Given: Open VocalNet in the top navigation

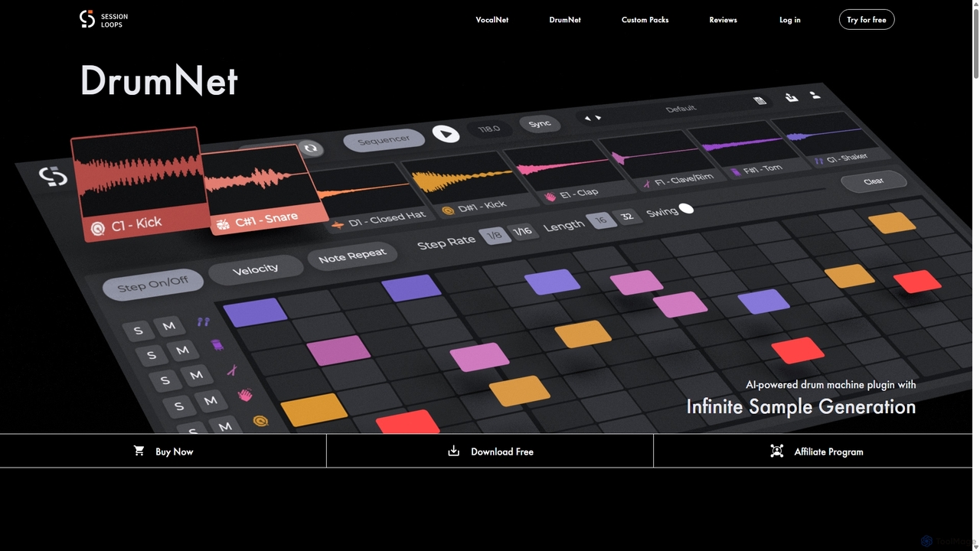Looking at the screenshot, I should (492, 20).
